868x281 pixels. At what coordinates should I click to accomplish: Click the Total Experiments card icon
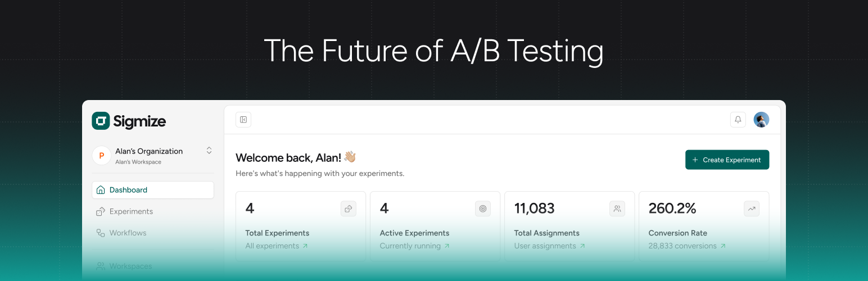tap(349, 209)
